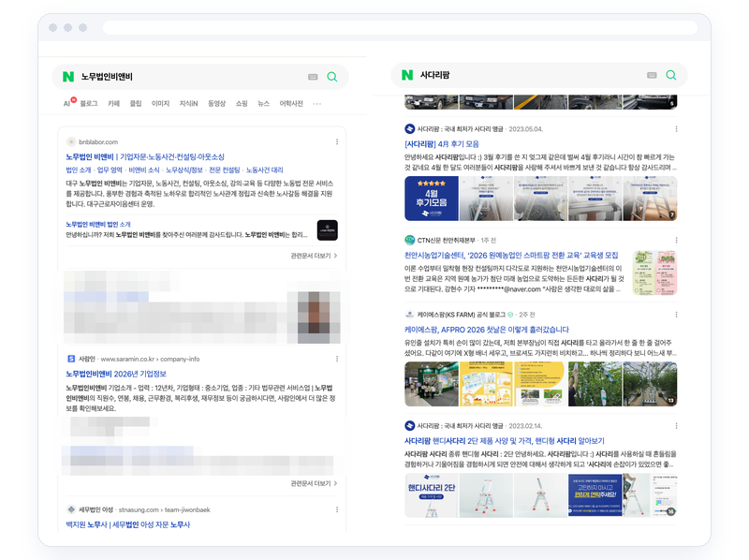749x560 pixels.
Task: Switch to the 뉴스 tab
Action: tap(264, 104)
